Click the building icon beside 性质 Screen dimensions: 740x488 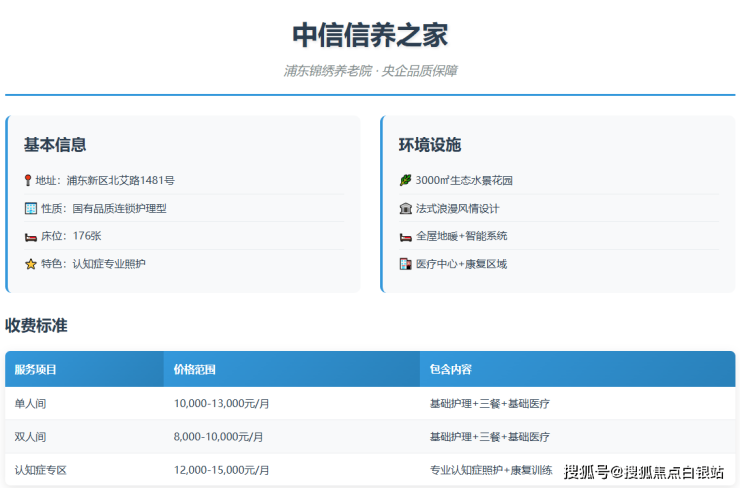[30, 209]
